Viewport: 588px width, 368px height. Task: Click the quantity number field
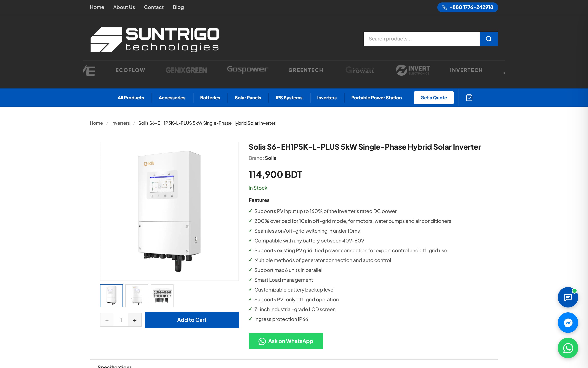[x=121, y=320]
